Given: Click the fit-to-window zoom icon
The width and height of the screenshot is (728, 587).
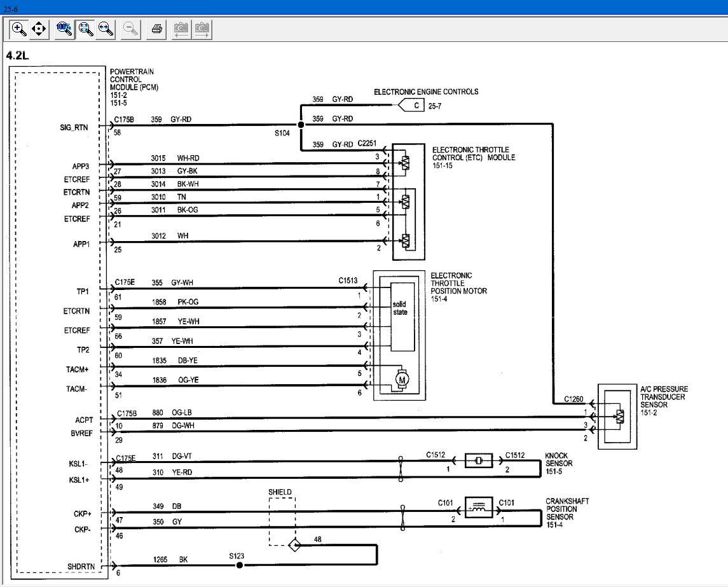Looking at the screenshot, I should click(85, 29).
